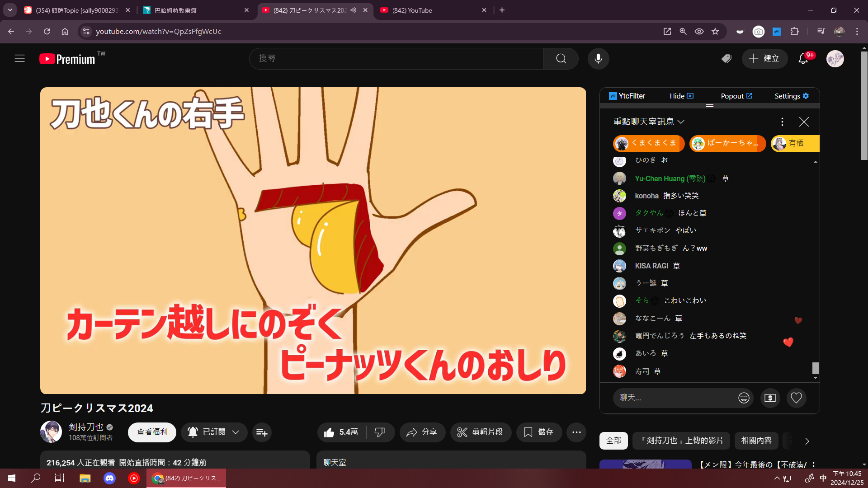Select 相關內容 filter chip
Image resolution: width=868 pixels, height=488 pixels.
pyautogui.click(x=756, y=441)
